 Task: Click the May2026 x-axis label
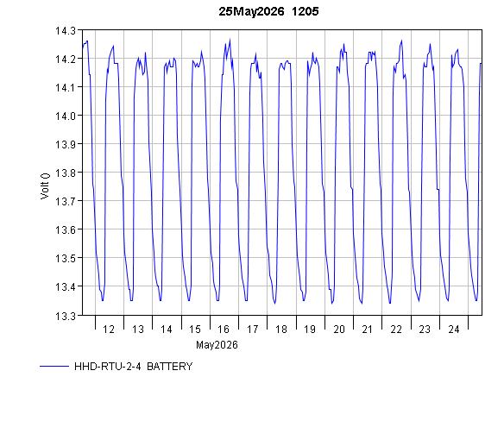click(x=217, y=345)
